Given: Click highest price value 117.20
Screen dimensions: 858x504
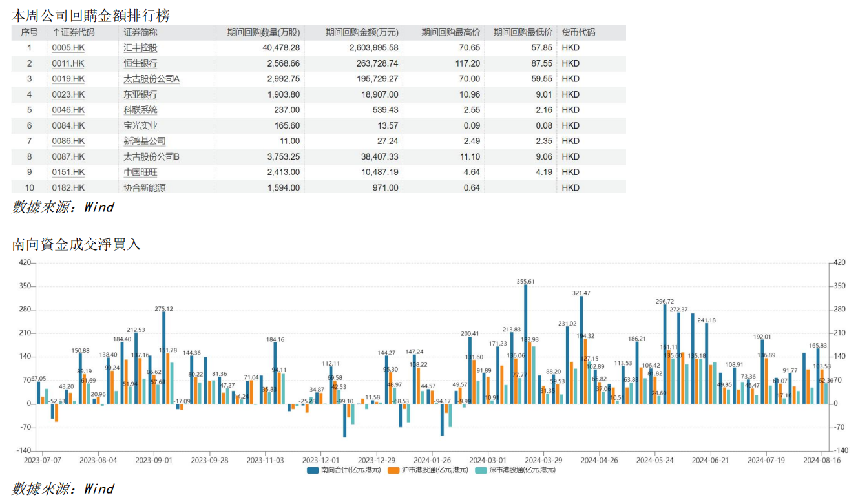Looking at the screenshot, I should click(468, 63).
